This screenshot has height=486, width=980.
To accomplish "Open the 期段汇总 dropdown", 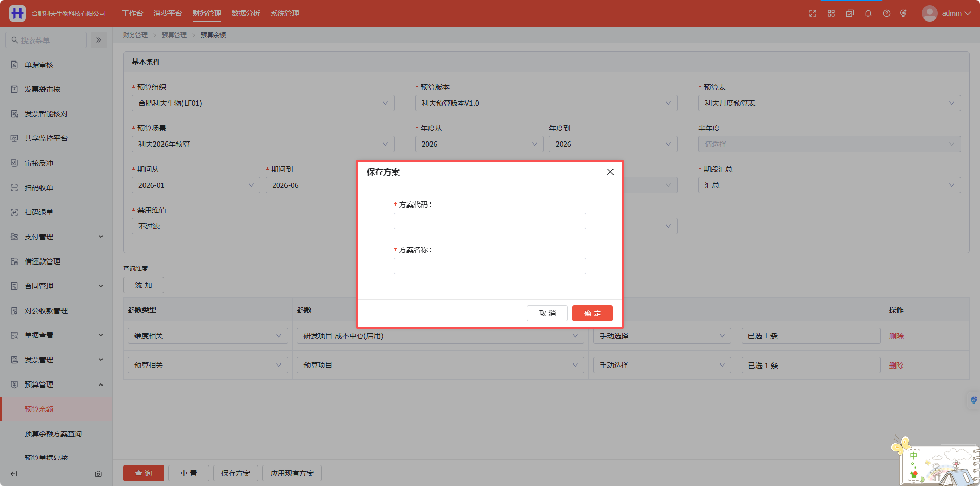I will pos(829,185).
